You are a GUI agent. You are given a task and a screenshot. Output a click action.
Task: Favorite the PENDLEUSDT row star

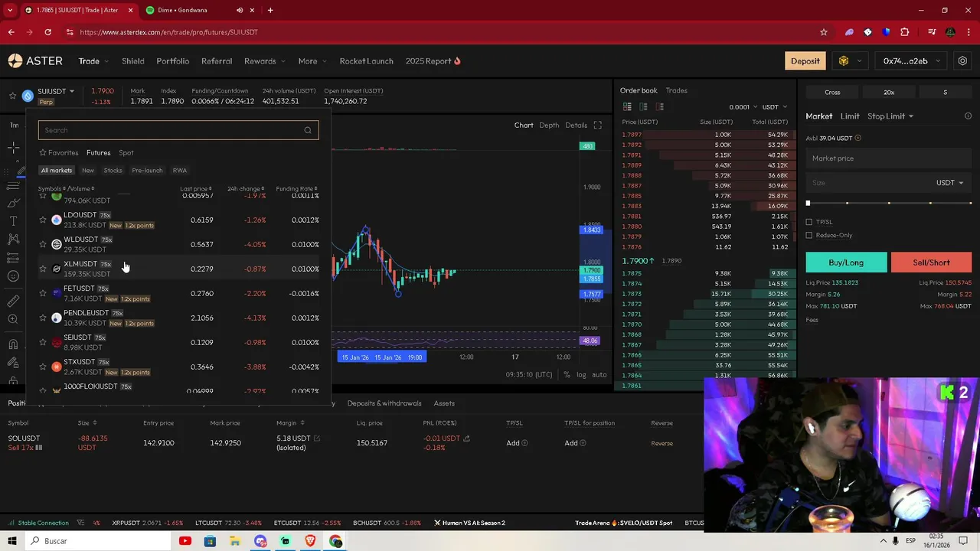(43, 318)
